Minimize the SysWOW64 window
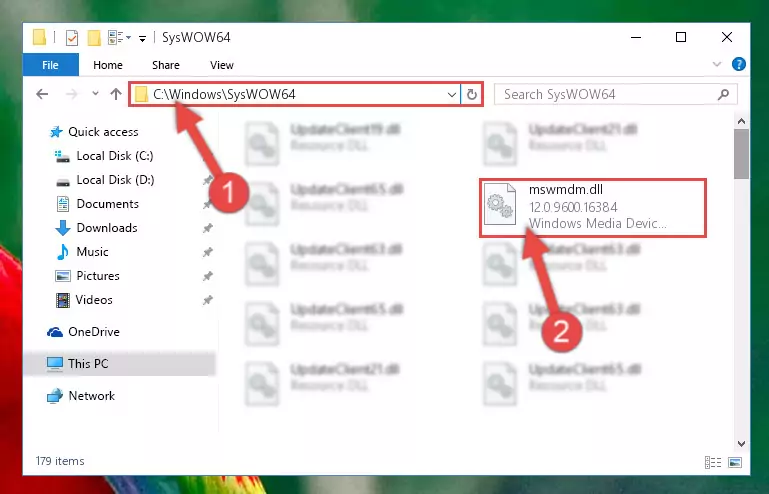The width and height of the screenshot is (769, 494). point(636,37)
